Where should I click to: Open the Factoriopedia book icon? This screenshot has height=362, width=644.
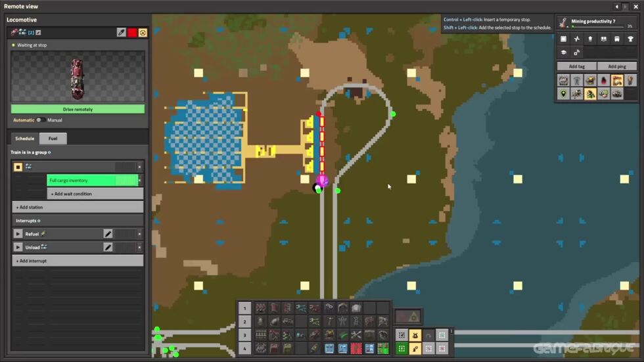[x=603, y=39]
